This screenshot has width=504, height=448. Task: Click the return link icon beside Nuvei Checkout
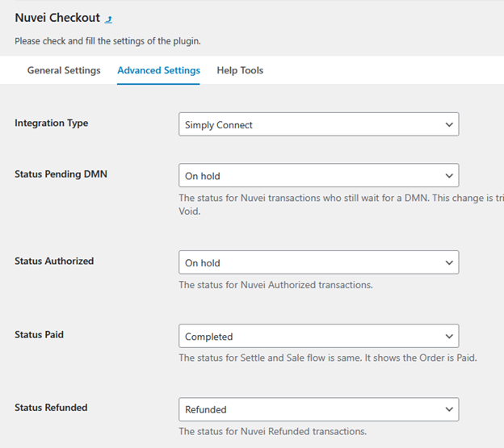coord(109,19)
